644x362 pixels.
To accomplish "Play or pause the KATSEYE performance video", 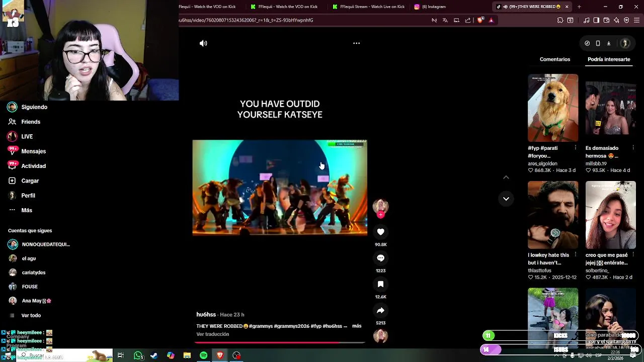I will [x=280, y=188].
